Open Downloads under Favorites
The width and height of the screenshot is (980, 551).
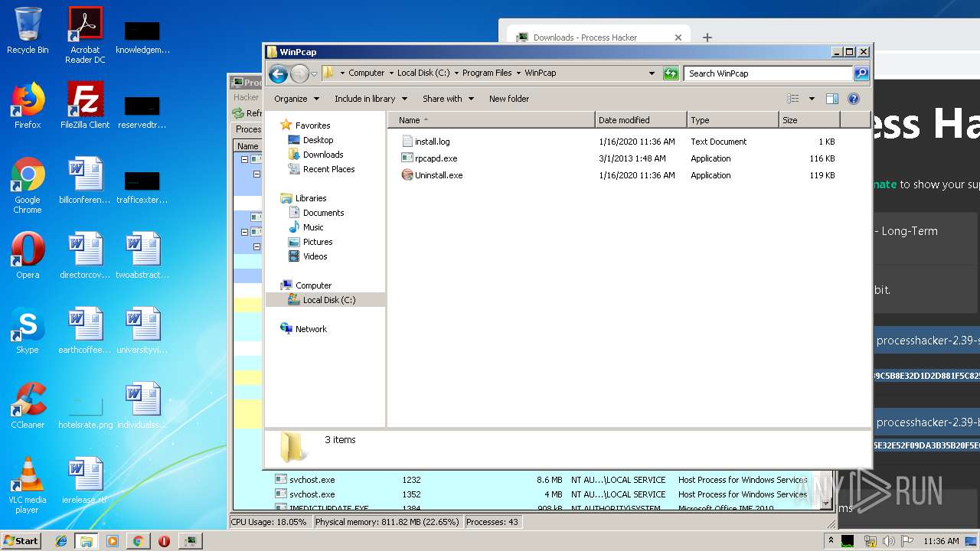[323, 155]
